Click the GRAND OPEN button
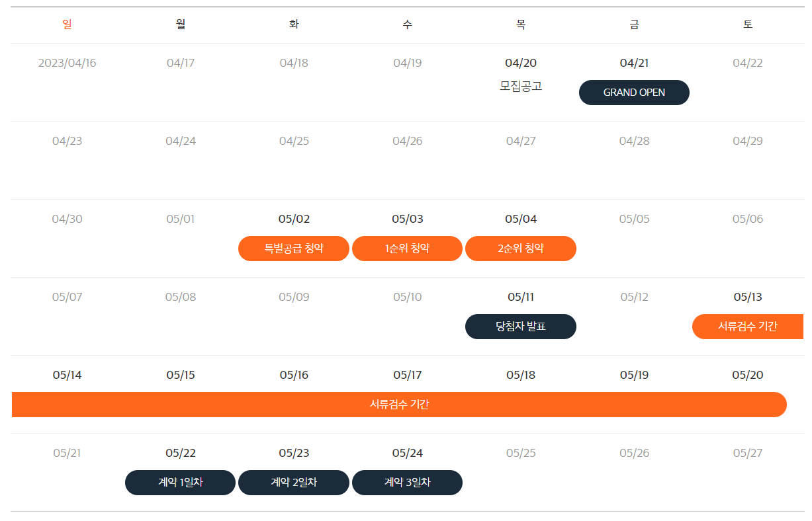812x521 pixels. click(633, 93)
